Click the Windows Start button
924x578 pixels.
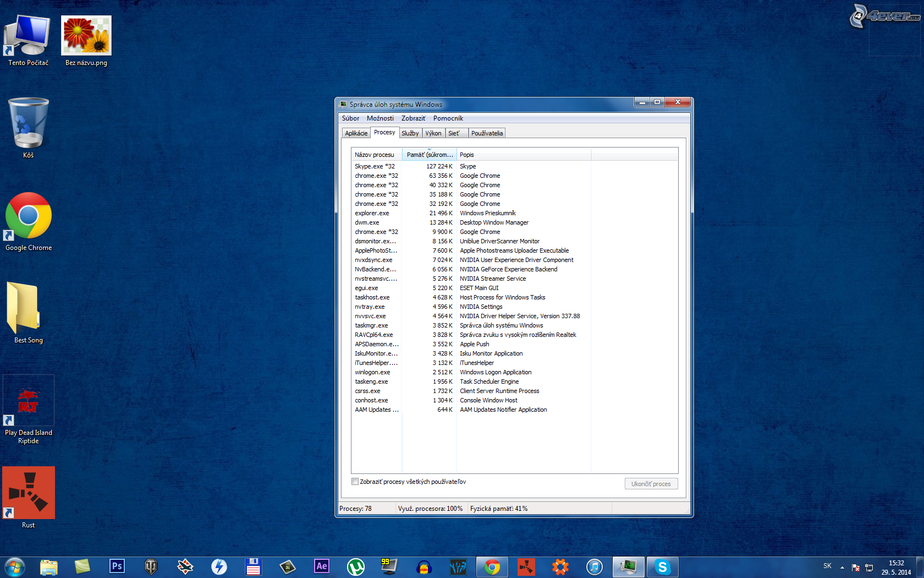(x=15, y=566)
